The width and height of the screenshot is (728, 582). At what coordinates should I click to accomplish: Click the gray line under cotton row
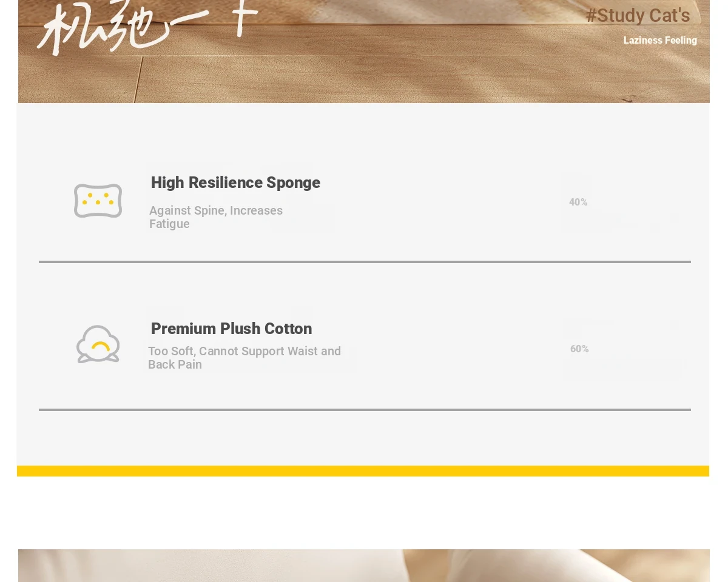[365, 410]
